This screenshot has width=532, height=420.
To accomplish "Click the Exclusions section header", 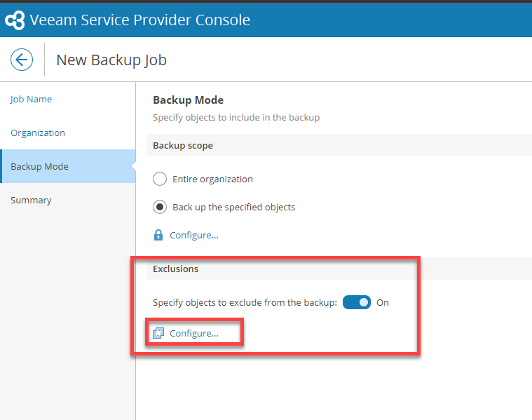I will tap(176, 269).
